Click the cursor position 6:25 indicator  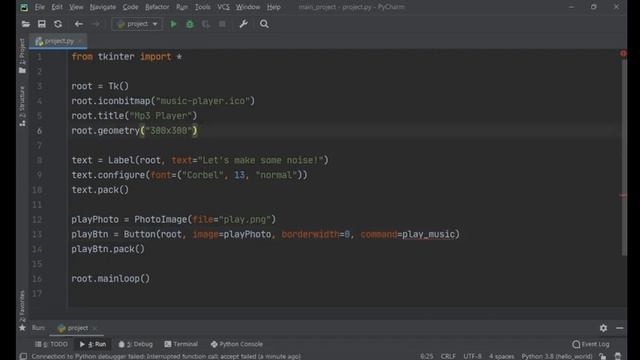[x=427, y=356]
